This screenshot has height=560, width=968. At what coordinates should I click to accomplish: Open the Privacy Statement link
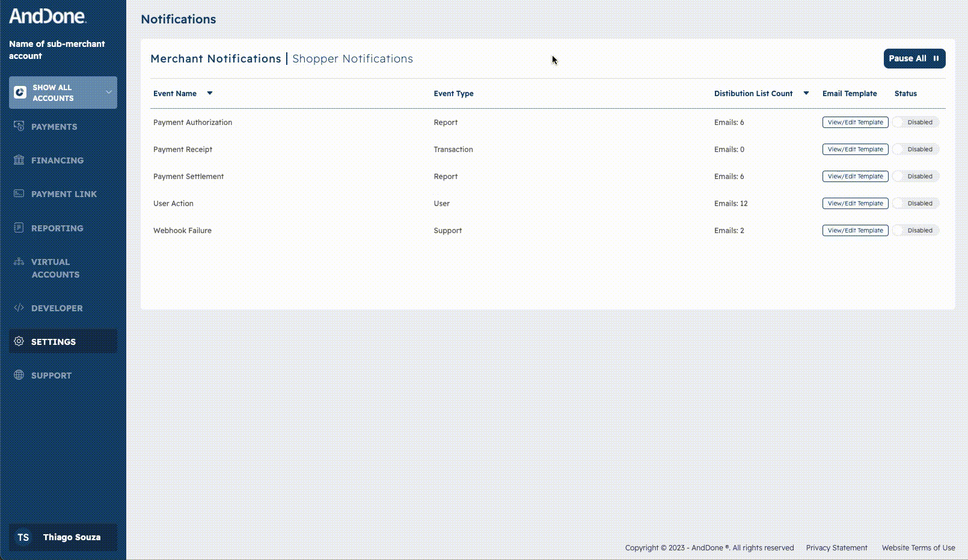coord(836,548)
